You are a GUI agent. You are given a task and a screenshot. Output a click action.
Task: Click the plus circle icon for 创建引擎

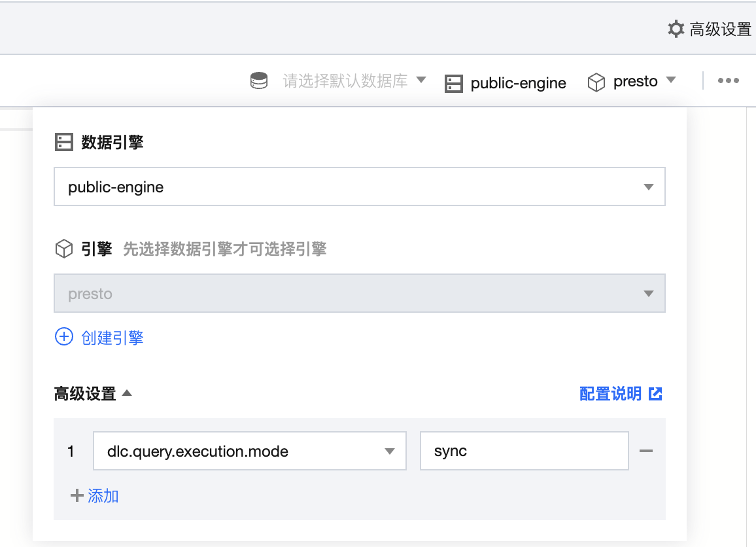coord(63,337)
